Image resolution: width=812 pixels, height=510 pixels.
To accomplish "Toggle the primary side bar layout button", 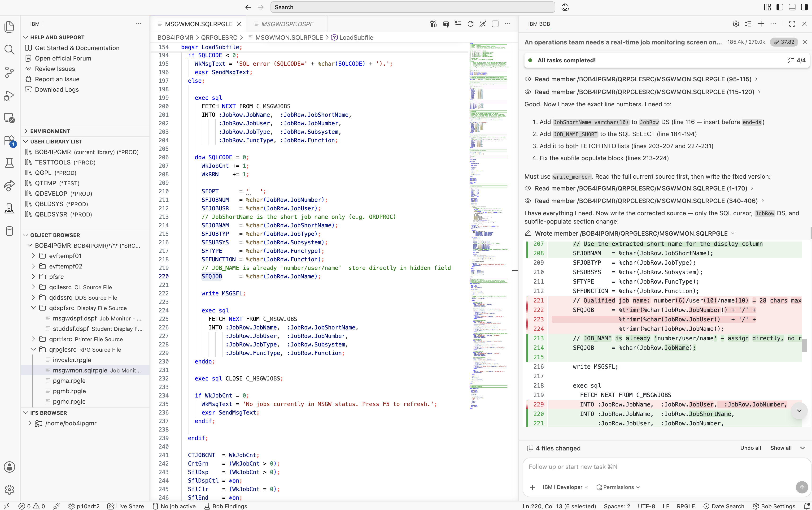I will tap(780, 7).
